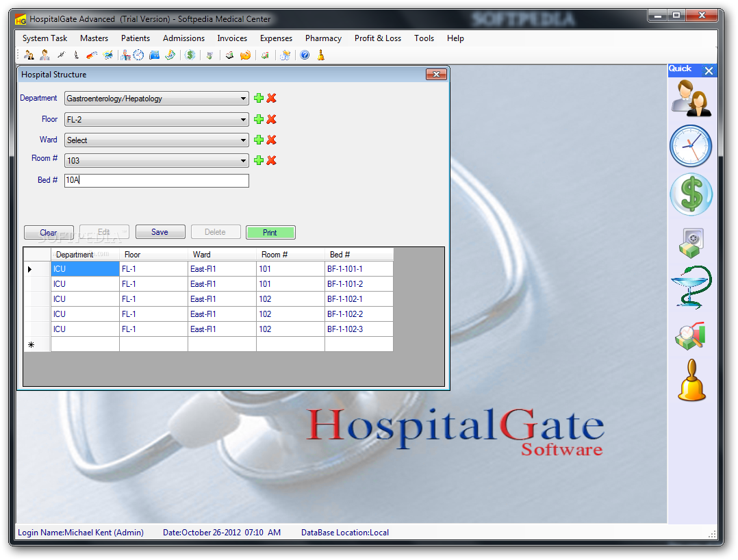Open the Profit & Loss menu
Viewport: 738px width, 560px height.
tap(378, 38)
